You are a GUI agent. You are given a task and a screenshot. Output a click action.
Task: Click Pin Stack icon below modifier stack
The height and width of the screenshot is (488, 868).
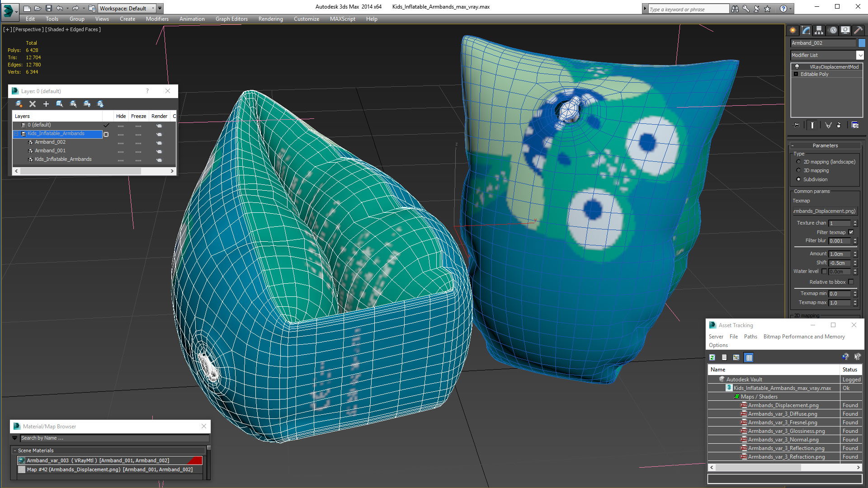[797, 125]
